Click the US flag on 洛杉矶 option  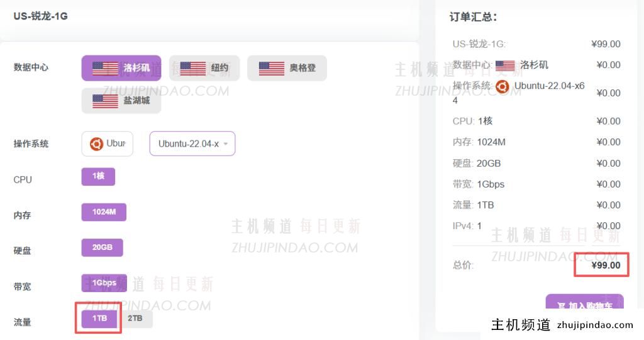(x=105, y=68)
